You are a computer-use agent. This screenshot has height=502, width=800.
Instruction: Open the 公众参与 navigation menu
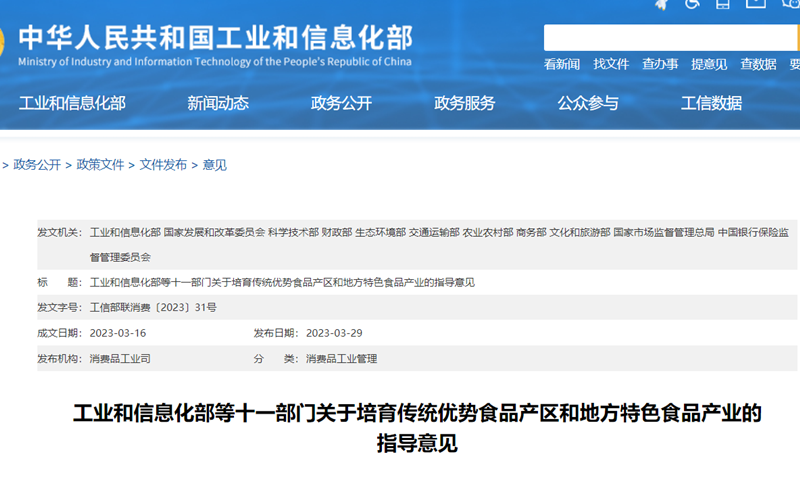(588, 103)
